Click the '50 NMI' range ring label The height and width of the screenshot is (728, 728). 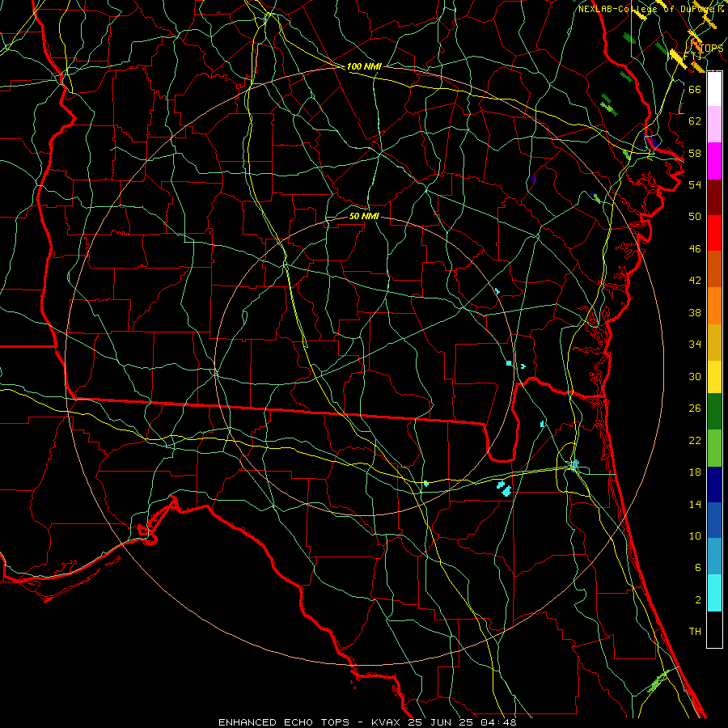tap(364, 216)
